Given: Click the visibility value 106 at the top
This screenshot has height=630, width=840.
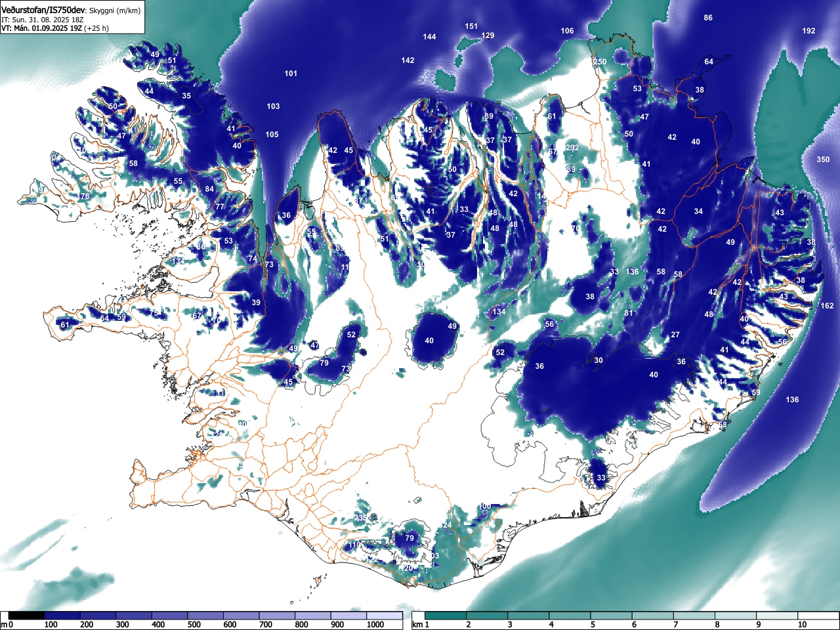Looking at the screenshot, I should [567, 31].
